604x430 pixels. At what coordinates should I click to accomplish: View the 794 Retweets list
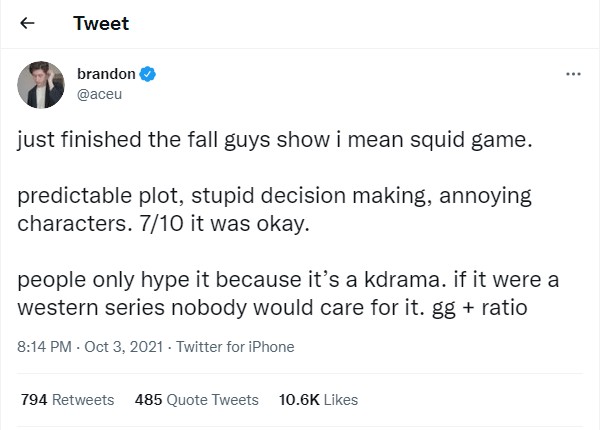(x=68, y=400)
